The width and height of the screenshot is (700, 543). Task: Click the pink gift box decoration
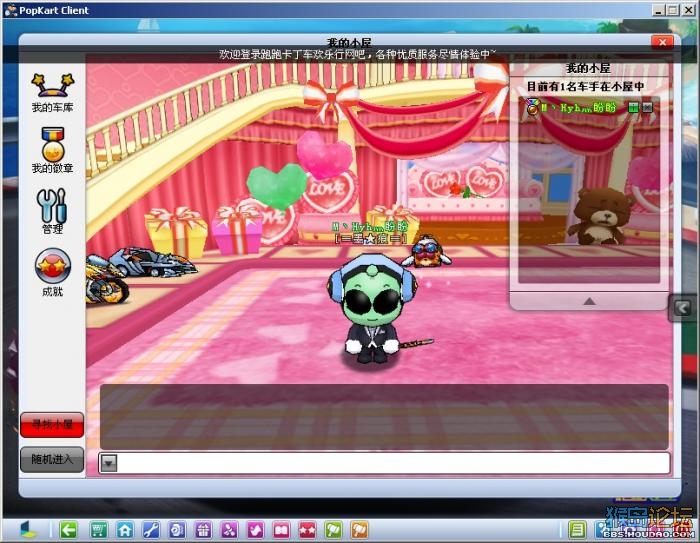coord(237,228)
